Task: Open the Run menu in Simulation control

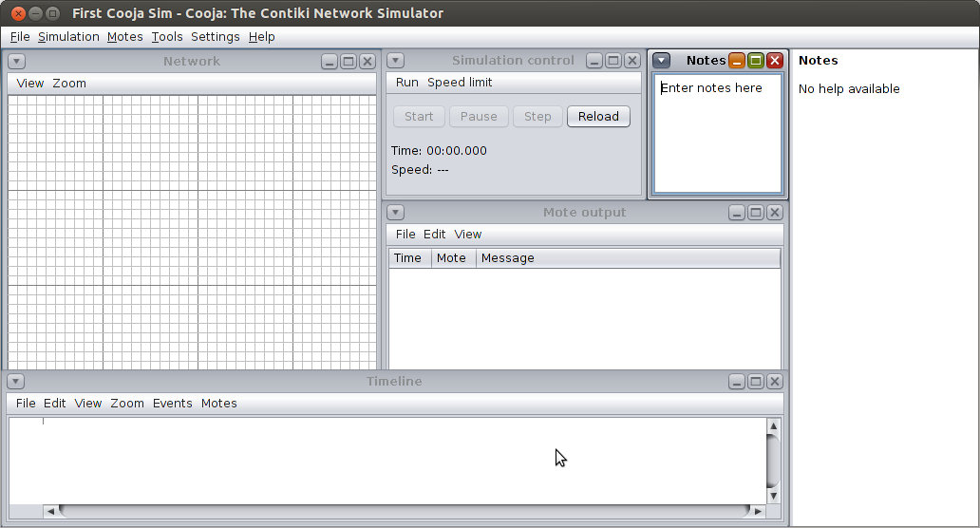Action: tap(406, 83)
